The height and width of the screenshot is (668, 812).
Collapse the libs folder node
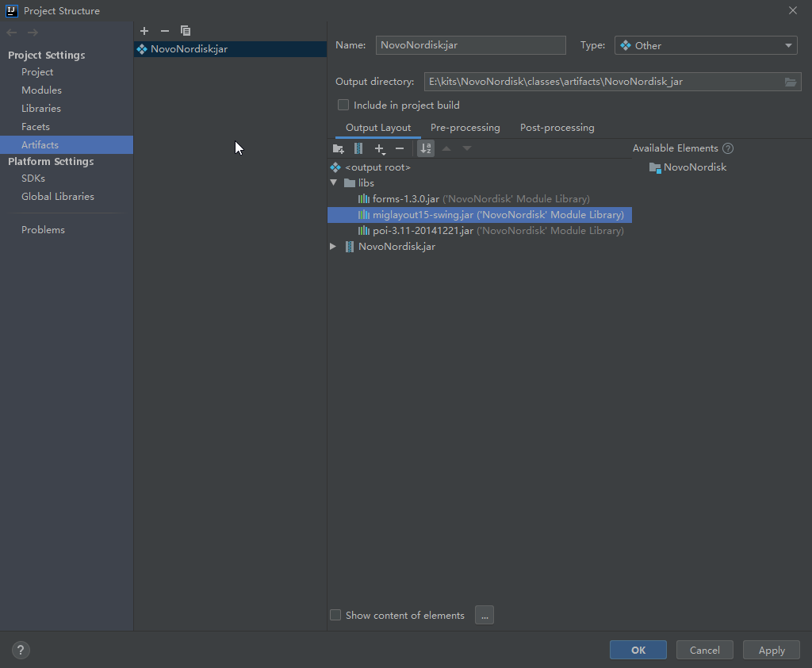(x=334, y=182)
